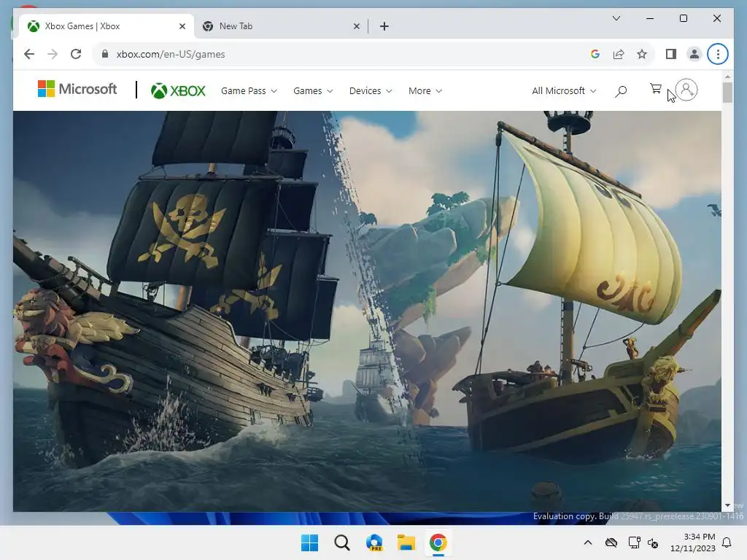Open Chrome three-dot menu

coord(718,54)
